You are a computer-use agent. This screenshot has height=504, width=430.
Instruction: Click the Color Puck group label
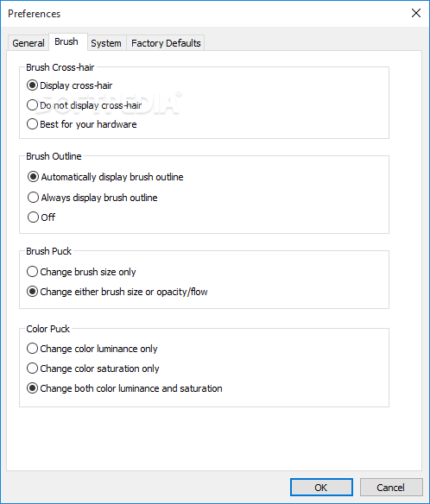click(x=47, y=329)
